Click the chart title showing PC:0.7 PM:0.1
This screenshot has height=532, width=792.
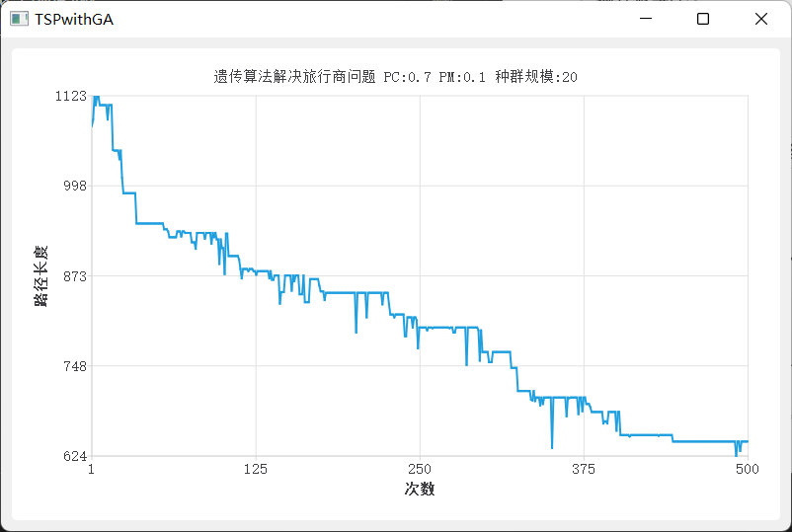click(x=395, y=77)
